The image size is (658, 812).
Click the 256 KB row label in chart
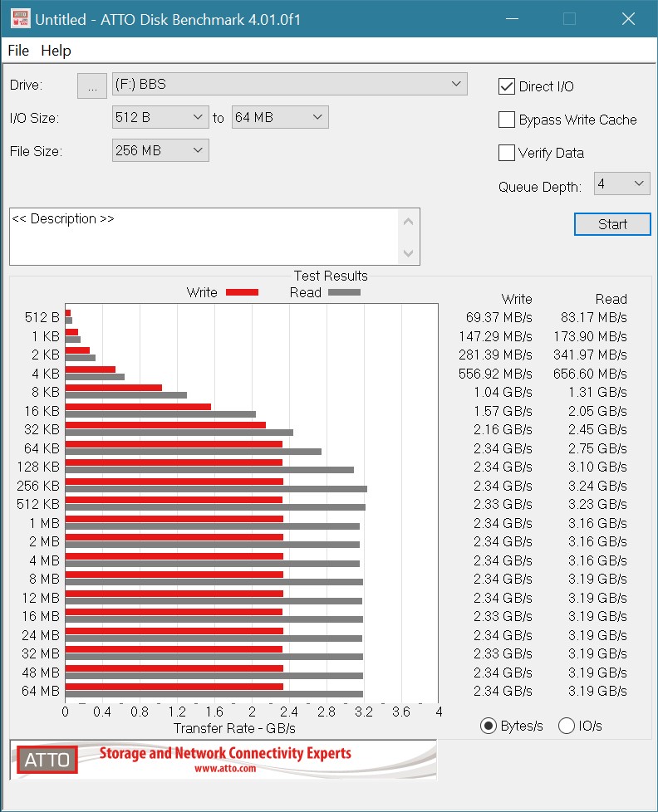(x=38, y=486)
